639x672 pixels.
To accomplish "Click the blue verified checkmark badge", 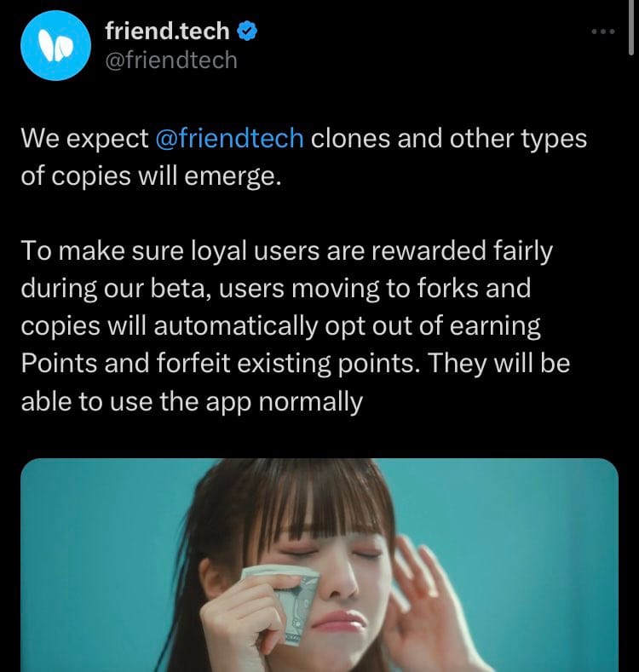I will (247, 32).
